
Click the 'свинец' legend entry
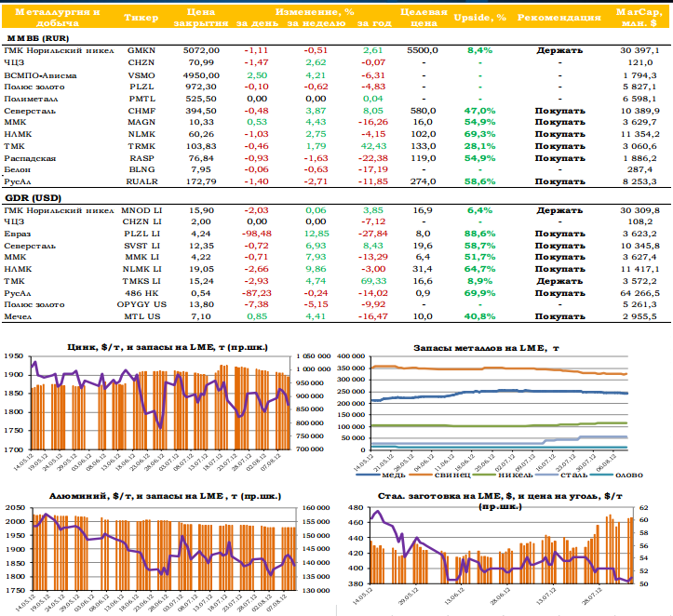click(440, 475)
